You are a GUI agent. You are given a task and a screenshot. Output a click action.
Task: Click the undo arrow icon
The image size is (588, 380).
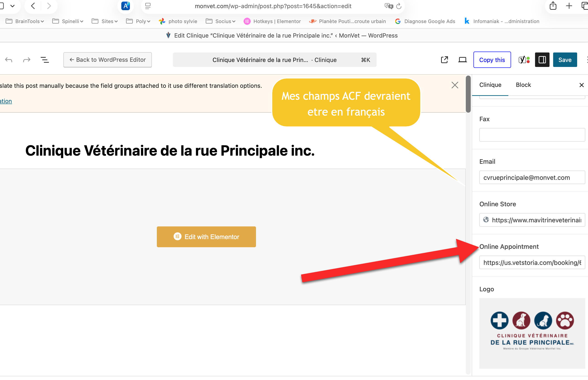9,60
